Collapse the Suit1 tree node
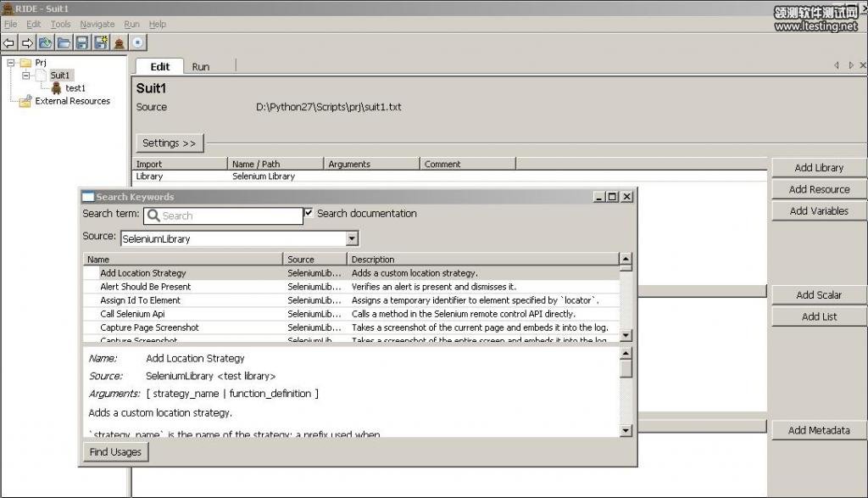The width and height of the screenshot is (868, 498). (x=26, y=76)
